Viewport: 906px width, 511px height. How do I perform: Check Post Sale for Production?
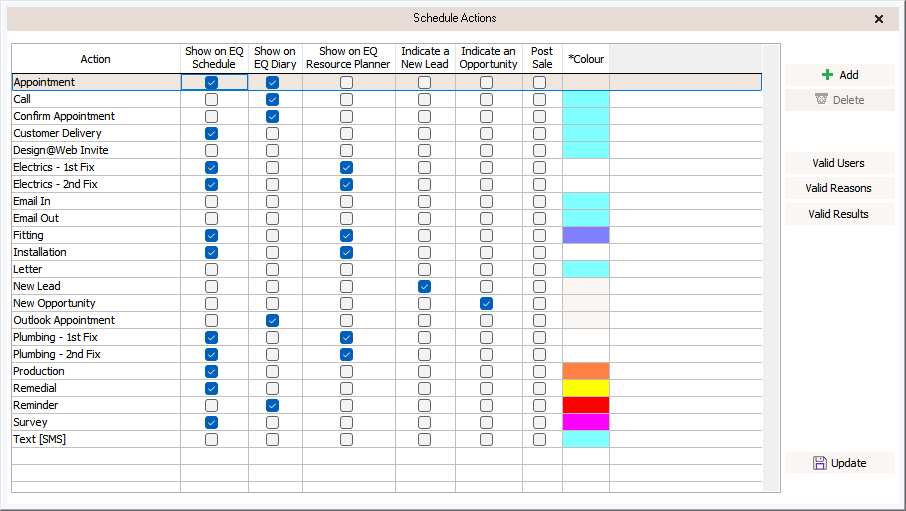tap(540, 372)
